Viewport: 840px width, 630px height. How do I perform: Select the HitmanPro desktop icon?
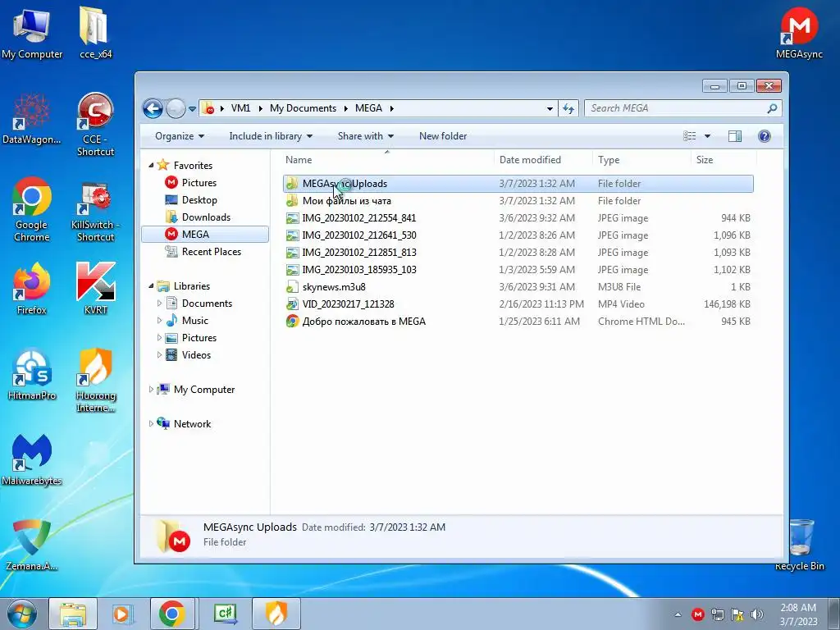tap(32, 375)
